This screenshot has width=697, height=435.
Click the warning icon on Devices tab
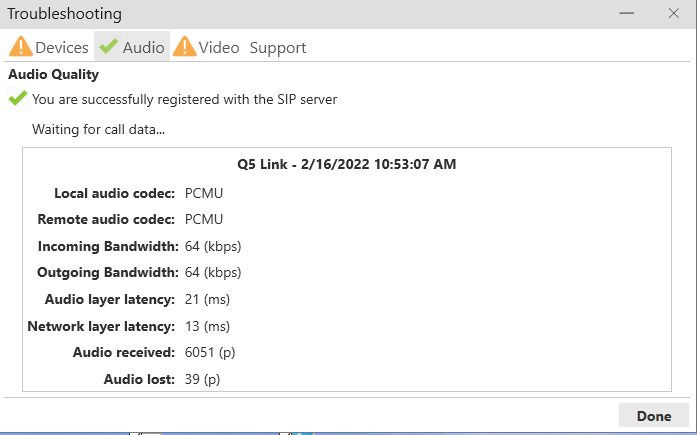tap(21, 46)
